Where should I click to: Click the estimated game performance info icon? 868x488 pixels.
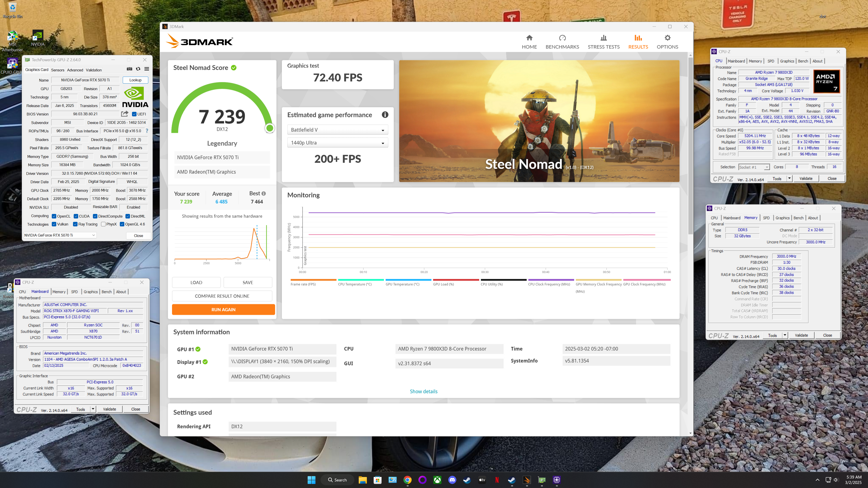pyautogui.click(x=385, y=115)
